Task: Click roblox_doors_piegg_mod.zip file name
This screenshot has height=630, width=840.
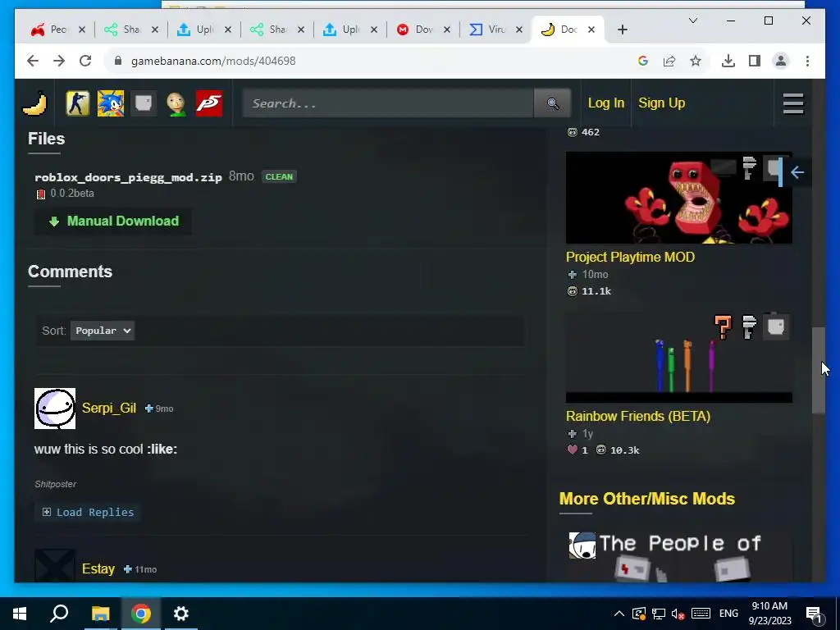Action: pos(128,177)
